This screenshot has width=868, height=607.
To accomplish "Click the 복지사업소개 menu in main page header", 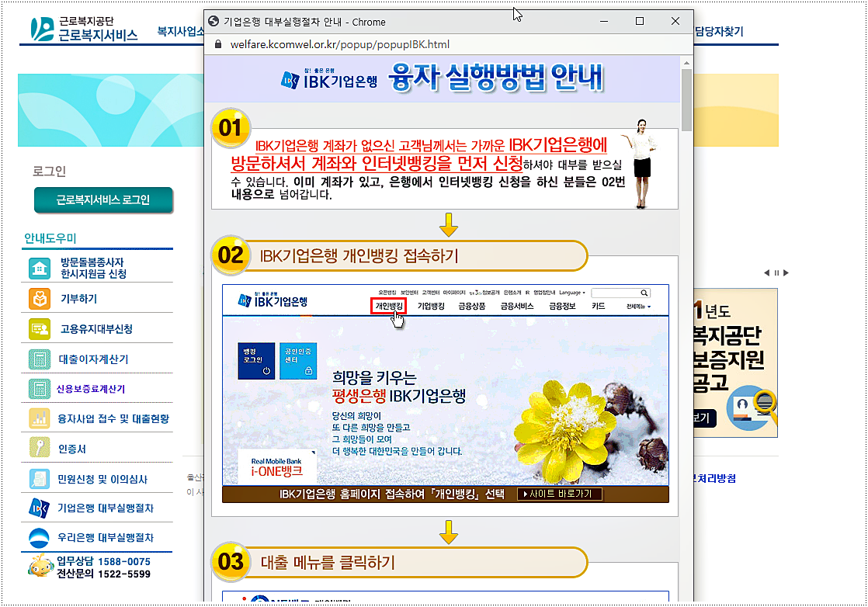I will (x=180, y=31).
